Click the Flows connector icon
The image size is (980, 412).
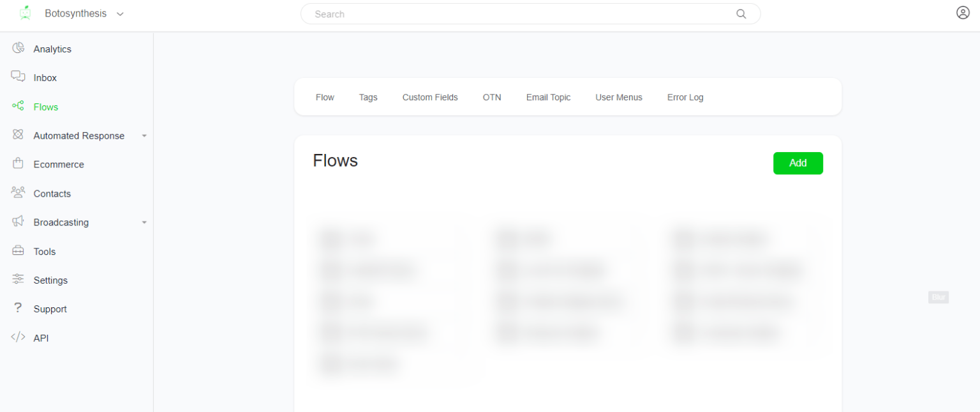click(19, 106)
